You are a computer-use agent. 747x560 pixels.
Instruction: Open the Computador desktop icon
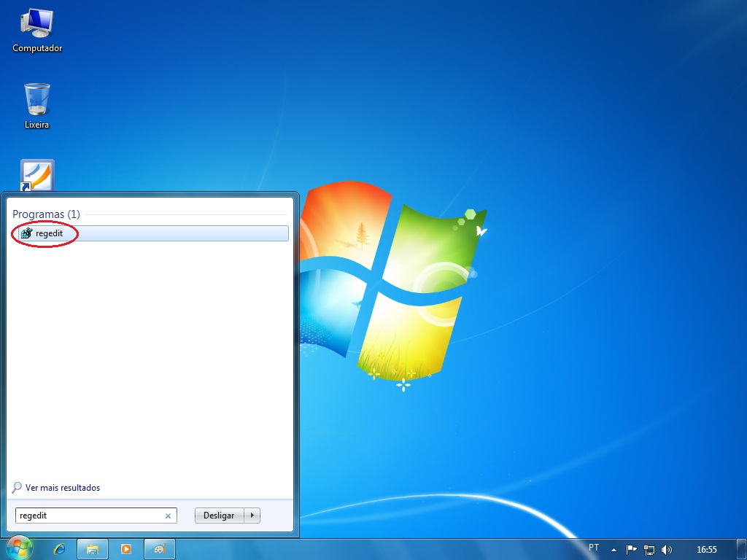pyautogui.click(x=37, y=31)
